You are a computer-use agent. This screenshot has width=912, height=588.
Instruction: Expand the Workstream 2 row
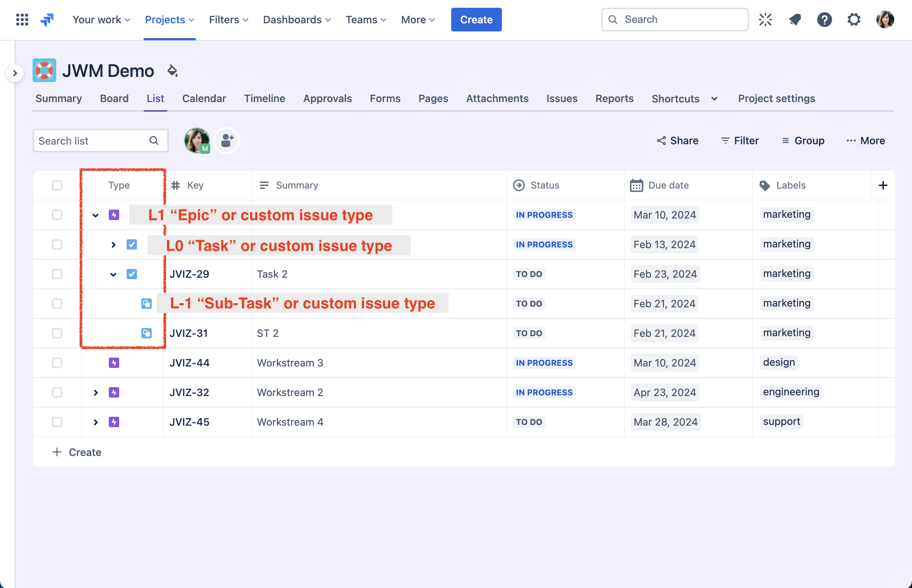(x=95, y=392)
